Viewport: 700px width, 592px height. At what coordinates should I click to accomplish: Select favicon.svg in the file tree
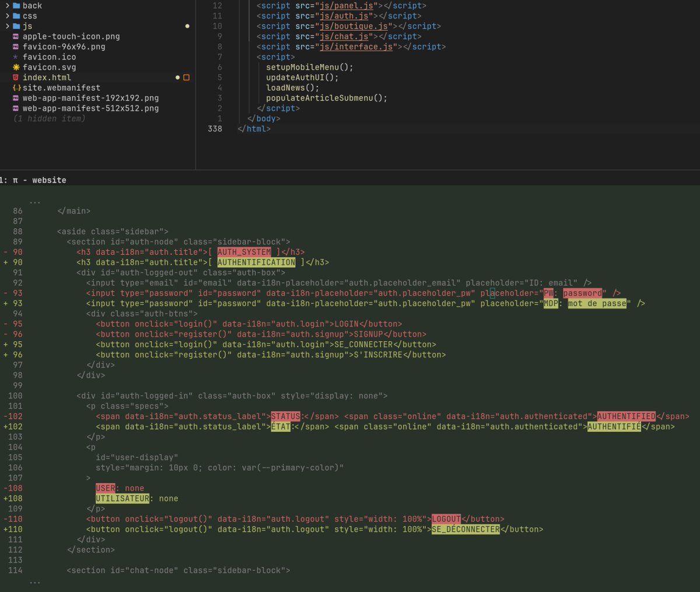pos(49,67)
